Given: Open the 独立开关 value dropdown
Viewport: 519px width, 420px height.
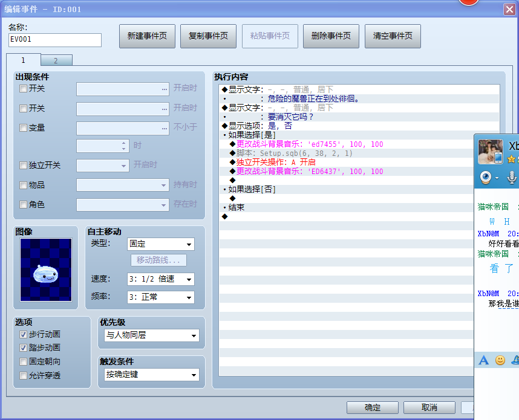Looking at the screenshot, I should point(102,166).
